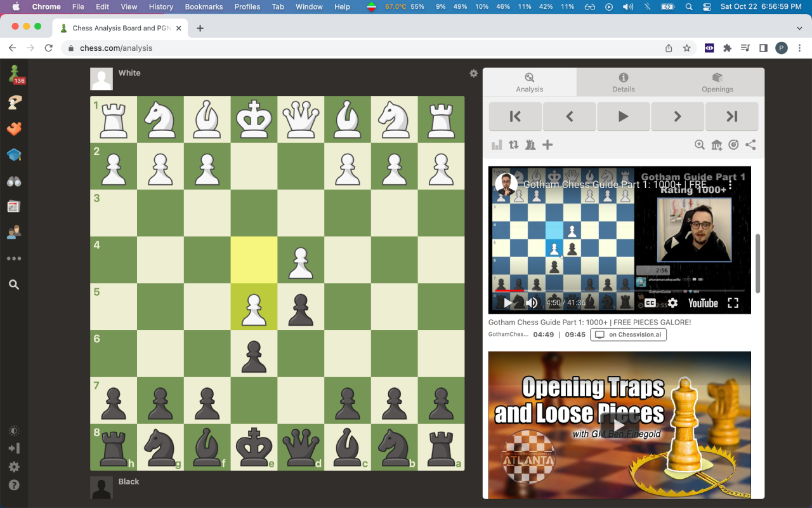Expand the YouTube video settings gear
Screen dimensions: 812x508
tap(672, 303)
